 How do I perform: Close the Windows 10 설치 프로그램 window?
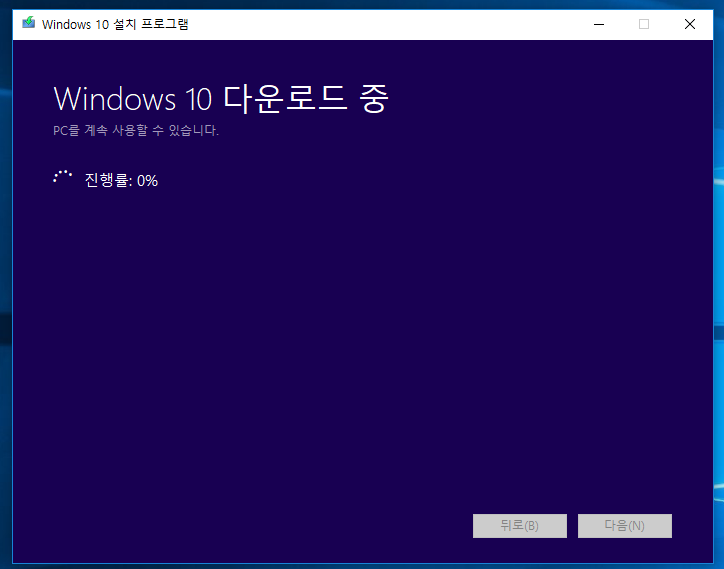pos(689,24)
